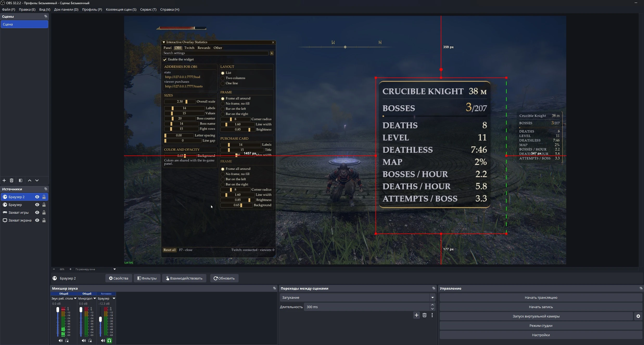644x345 pixels.
Task: Lock the Захват игры source
Action: click(x=44, y=212)
